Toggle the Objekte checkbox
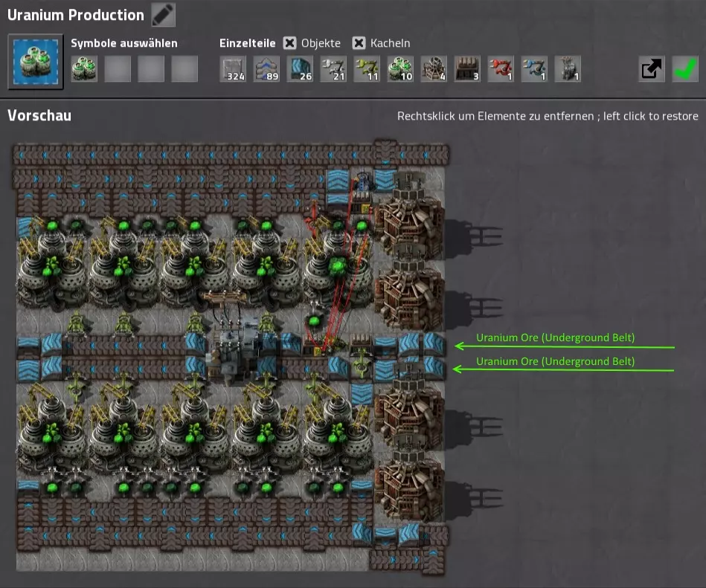Image resolution: width=706 pixels, height=588 pixels. pyautogui.click(x=289, y=42)
